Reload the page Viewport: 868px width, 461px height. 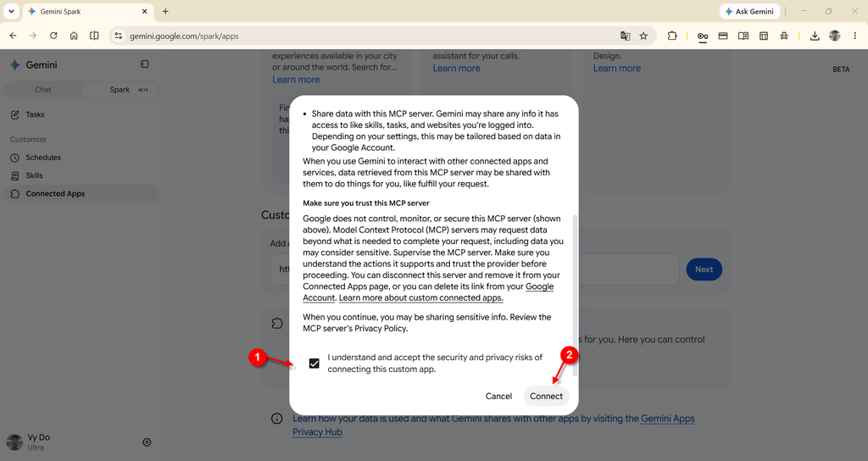tap(53, 36)
